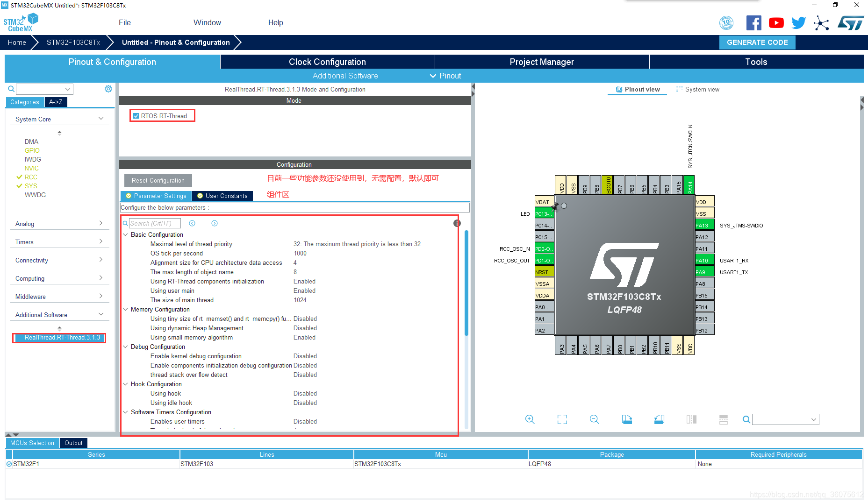The width and height of the screenshot is (868, 503).
Task: Click the parameter search input field
Action: [155, 223]
